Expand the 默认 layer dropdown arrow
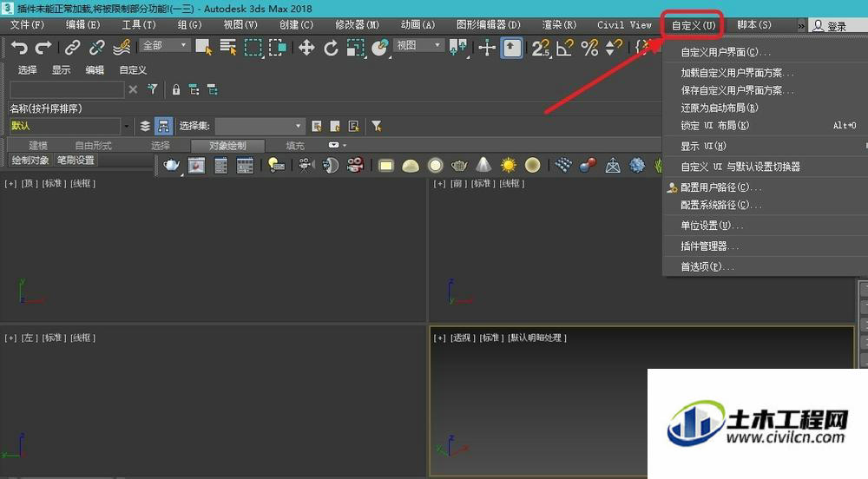Viewport: 868px width, 479px height. pyautogui.click(x=127, y=126)
